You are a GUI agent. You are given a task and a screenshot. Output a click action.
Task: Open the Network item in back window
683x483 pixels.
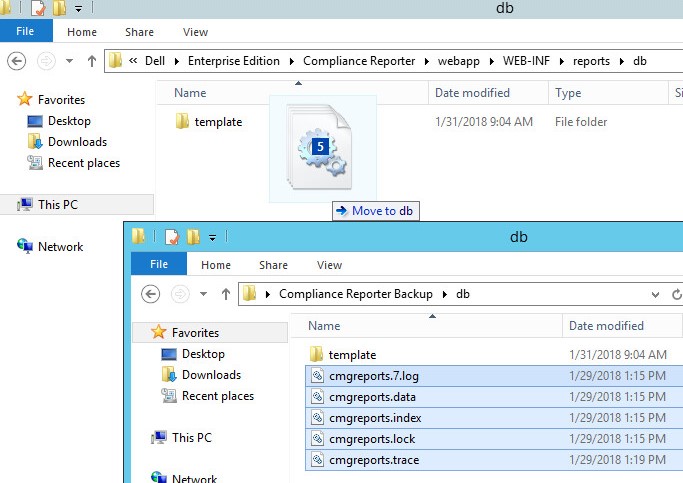(x=60, y=247)
